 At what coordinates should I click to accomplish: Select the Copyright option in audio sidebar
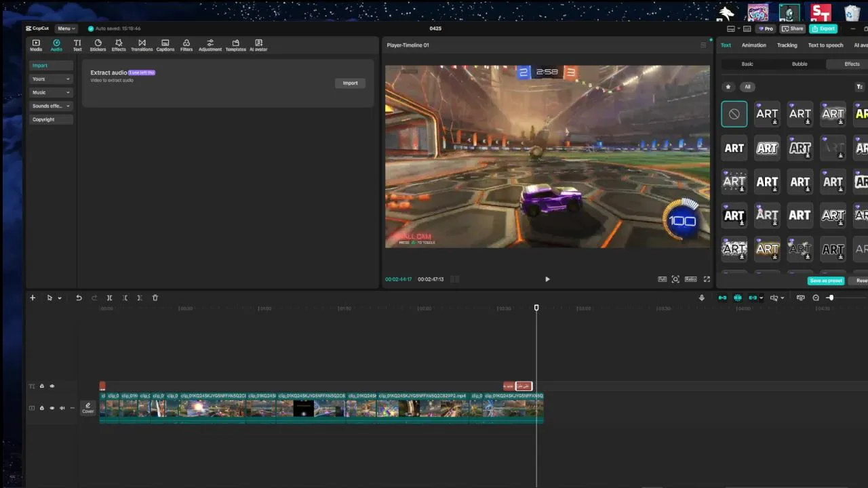click(51, 119)
